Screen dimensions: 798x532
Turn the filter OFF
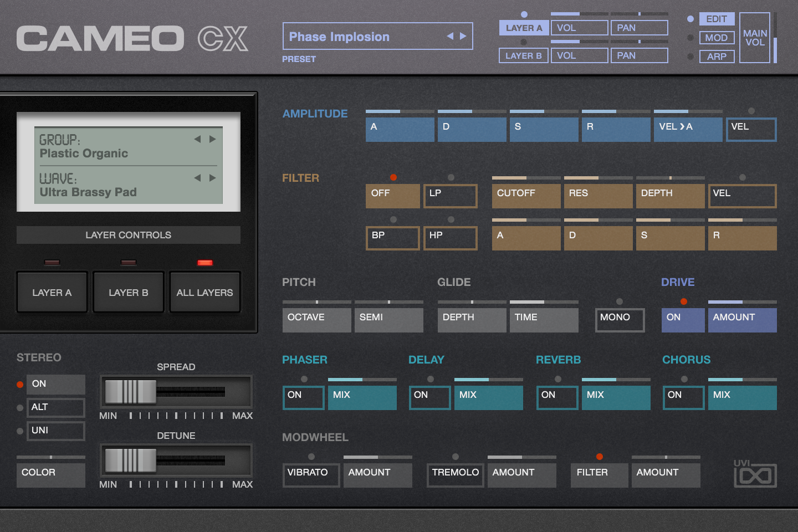[x=392, y=195]
